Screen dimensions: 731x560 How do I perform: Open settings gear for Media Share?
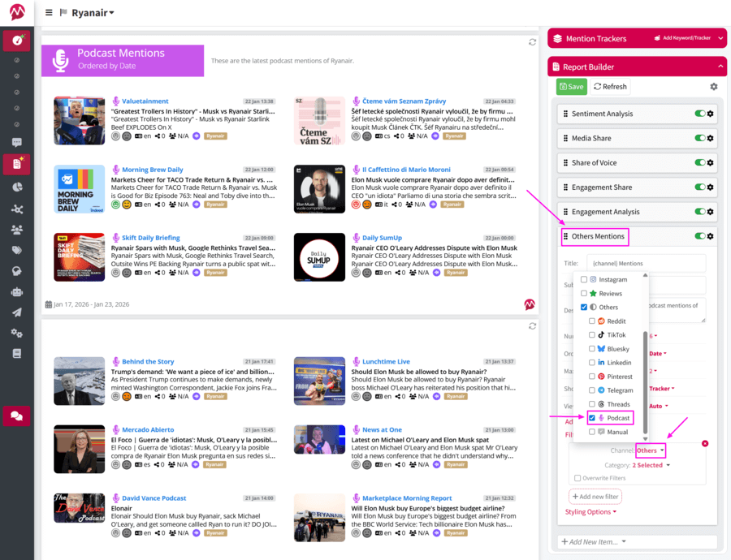click(x=710, y=138)
